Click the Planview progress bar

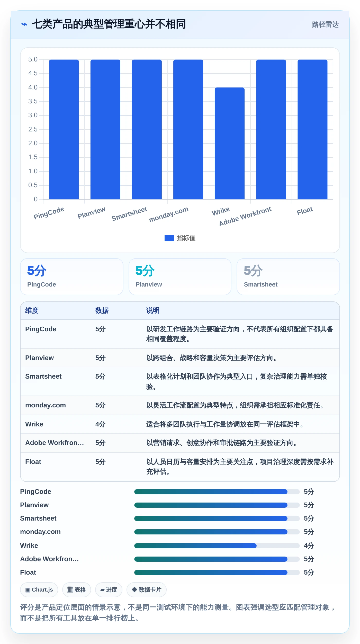click(217, 505)
